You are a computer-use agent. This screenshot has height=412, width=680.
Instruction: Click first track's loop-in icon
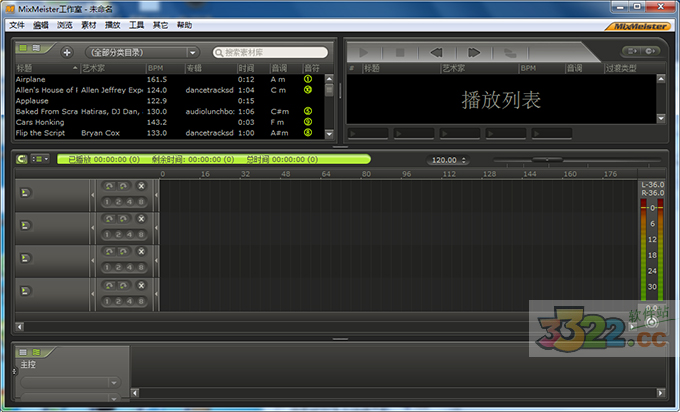[x=109, y=186]
